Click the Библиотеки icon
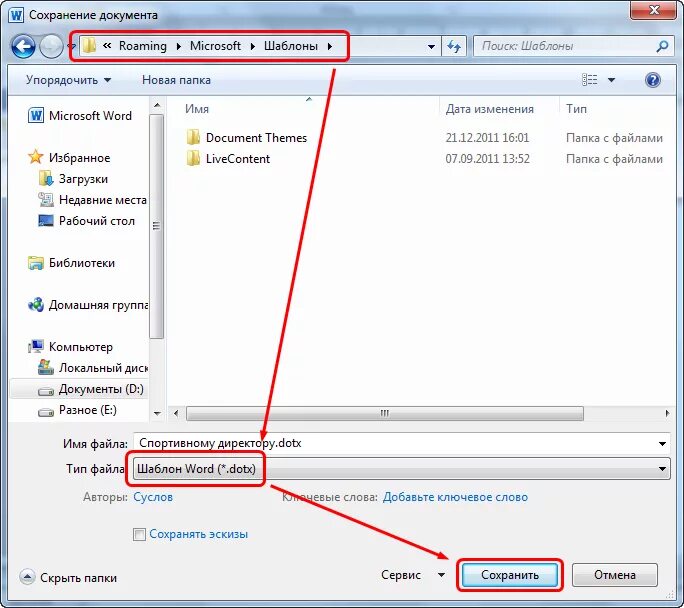This screenshot has width=684, height=608. 36,263
